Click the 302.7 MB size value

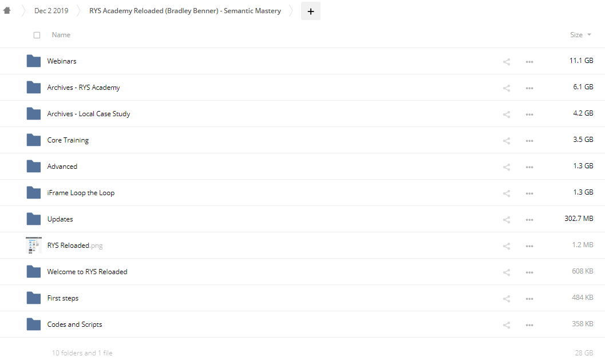(x=579, y=219)
